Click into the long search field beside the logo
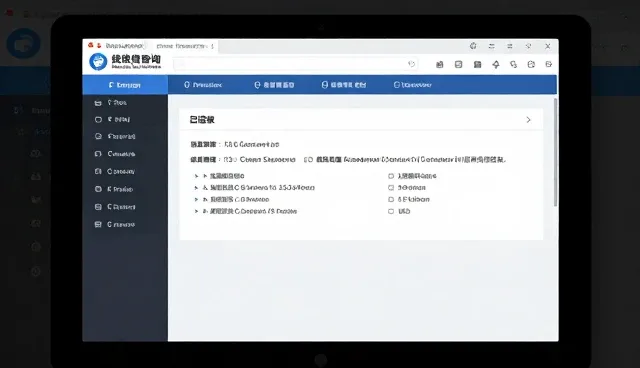Screen dimensions: 640x368 pos(295,64)
